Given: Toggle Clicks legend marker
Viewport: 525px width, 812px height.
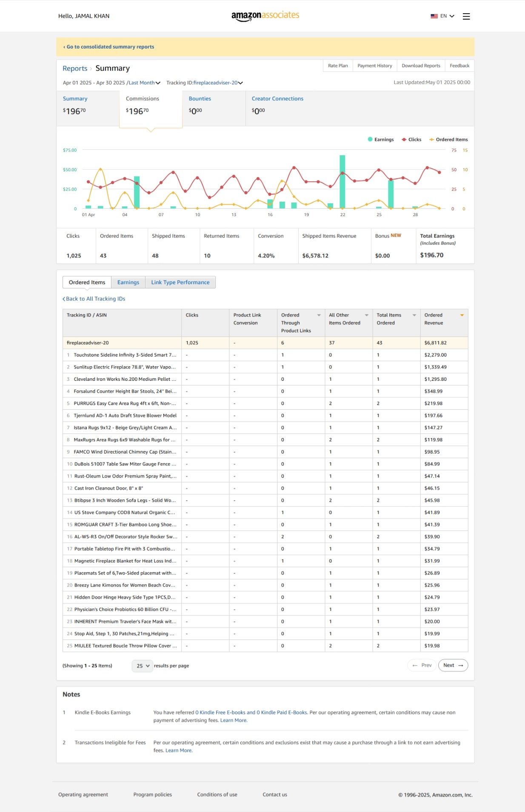Looking at the screenshot, I should click(404, 140).
